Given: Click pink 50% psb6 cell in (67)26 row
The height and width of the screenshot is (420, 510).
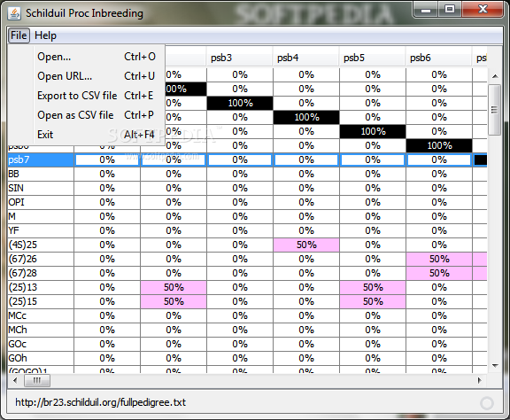Looking at the screenshot, I should tap(439, 259).
